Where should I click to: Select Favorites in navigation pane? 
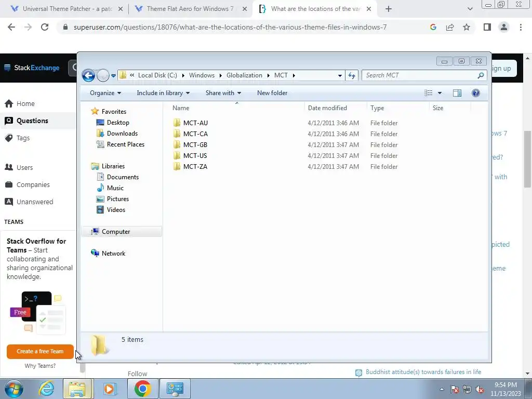pyautogui.click(x=109, y=111)
